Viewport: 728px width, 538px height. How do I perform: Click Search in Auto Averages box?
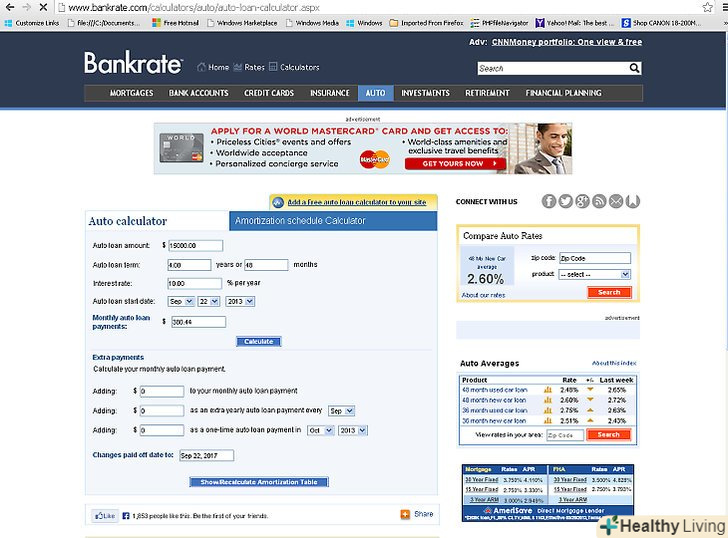(x=608, y=435)
